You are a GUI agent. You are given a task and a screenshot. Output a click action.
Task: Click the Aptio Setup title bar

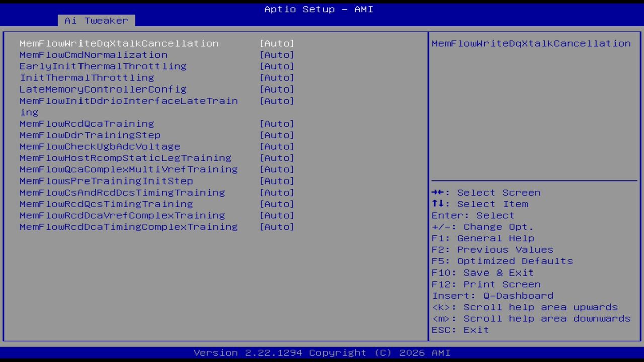[318, 9]
